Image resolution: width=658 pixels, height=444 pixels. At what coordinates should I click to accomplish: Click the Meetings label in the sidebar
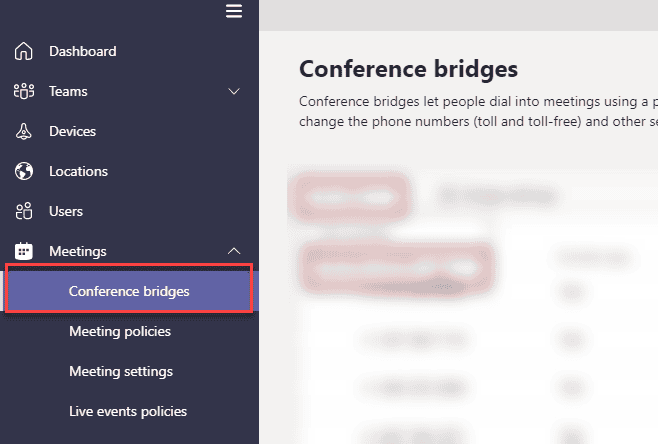pyautogui.click(x=78, y=251)
